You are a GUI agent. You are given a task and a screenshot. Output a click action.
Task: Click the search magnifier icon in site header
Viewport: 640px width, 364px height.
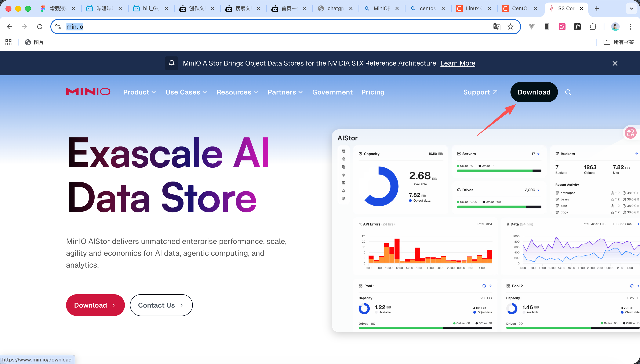coord(568,92)
